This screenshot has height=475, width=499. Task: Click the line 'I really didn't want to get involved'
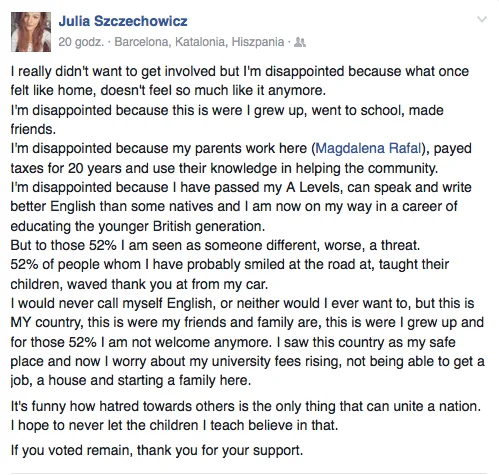[240, 71]
